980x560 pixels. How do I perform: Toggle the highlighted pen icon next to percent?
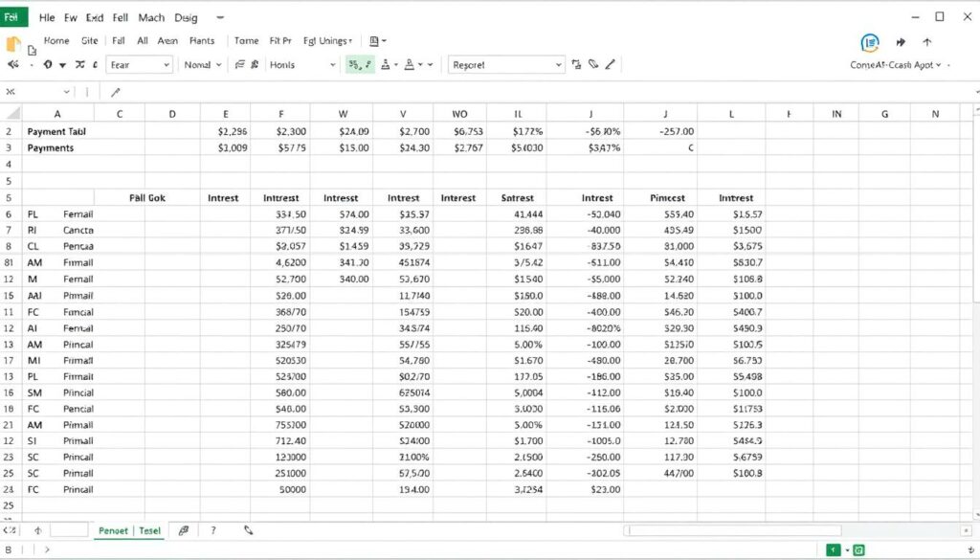(367, 64)
